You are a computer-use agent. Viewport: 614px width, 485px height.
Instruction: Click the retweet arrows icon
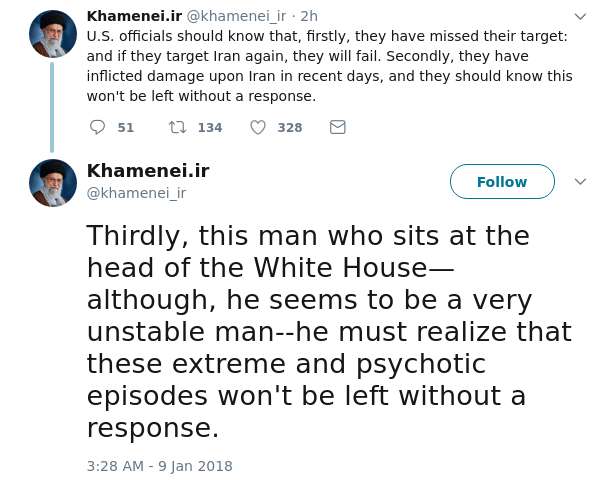pos(177,127)
